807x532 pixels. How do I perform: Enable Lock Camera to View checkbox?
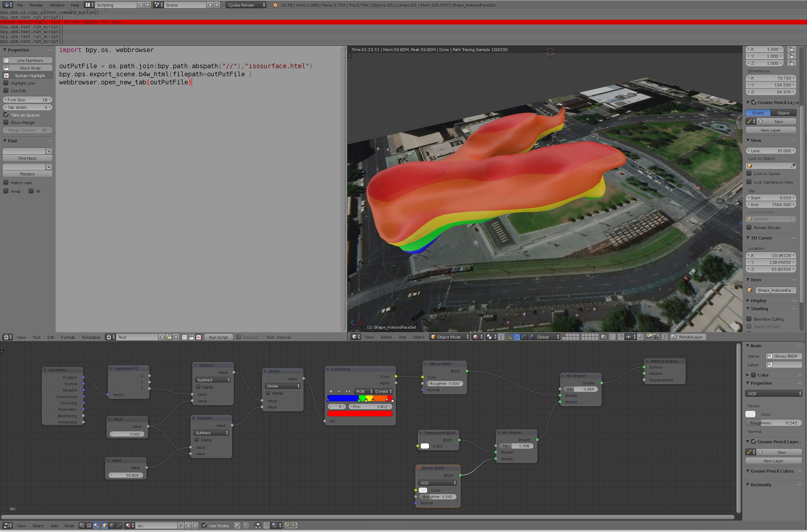[x=749, y=182]
